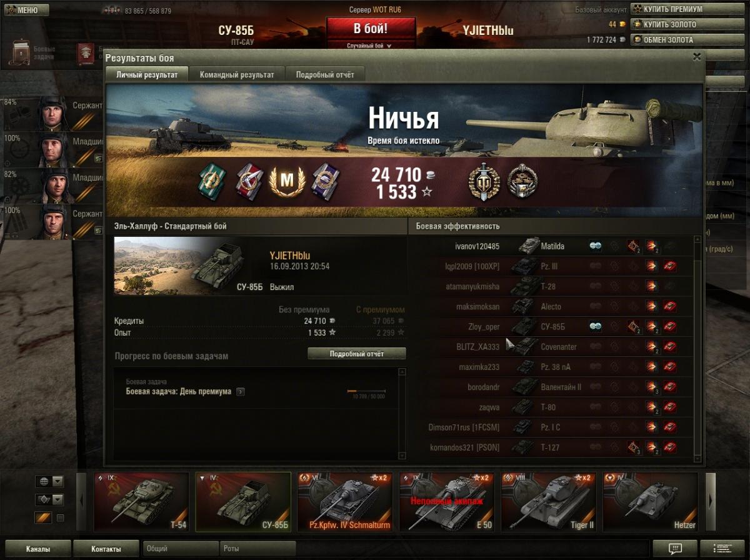This screenshot has height=560, width=750.
Task: Click the chat bubble icon at bottom right
Action: point(674,549)
